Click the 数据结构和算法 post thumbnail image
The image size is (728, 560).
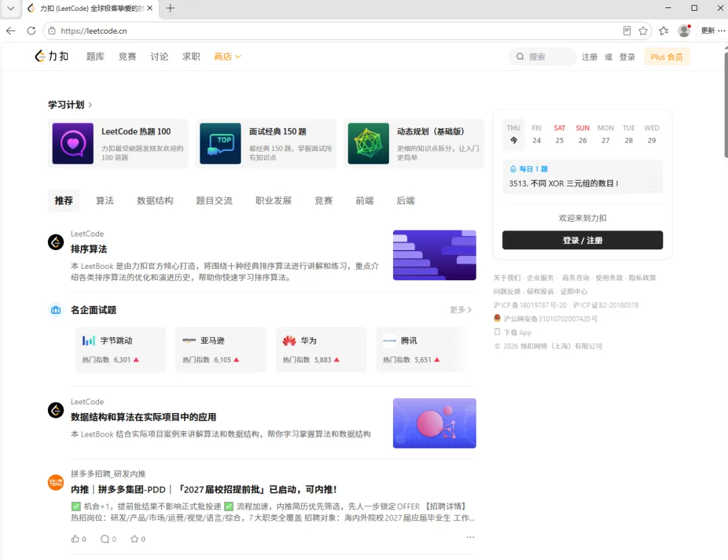[434, 423]
